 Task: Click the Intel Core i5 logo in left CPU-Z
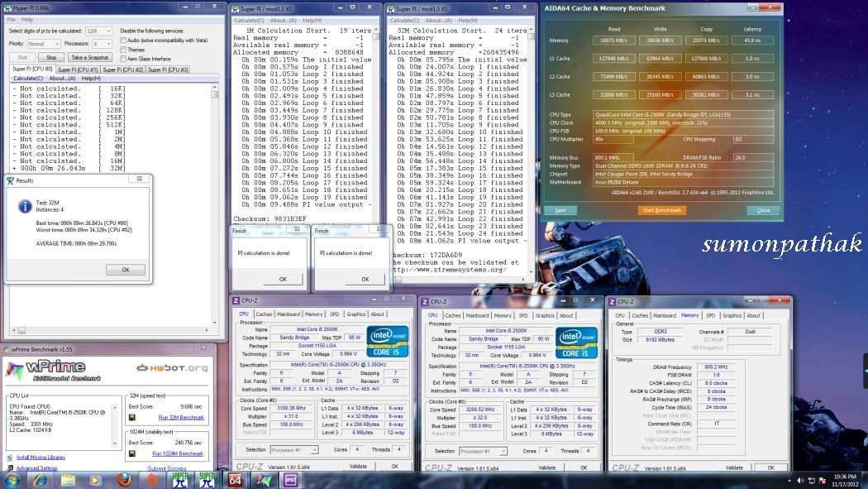point(387,341)
